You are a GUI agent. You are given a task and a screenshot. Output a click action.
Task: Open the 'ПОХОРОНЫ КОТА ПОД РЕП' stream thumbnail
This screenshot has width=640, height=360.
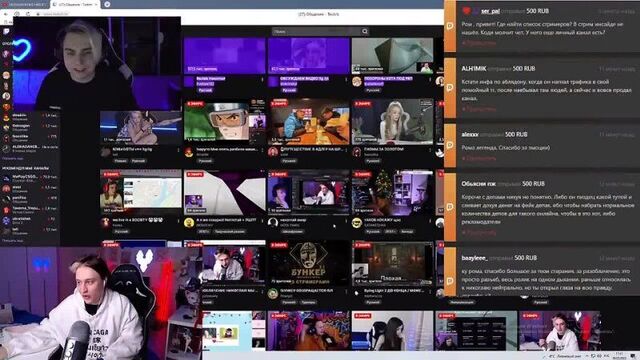[392, 56]
